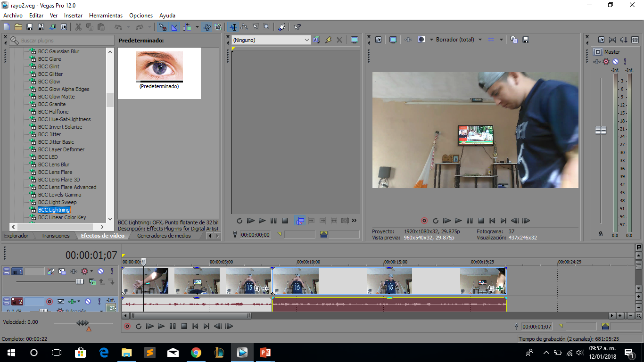The width and height of the screenshot is (644, 362).
Task: Click the timeline Record button
Action: [127, 326]
